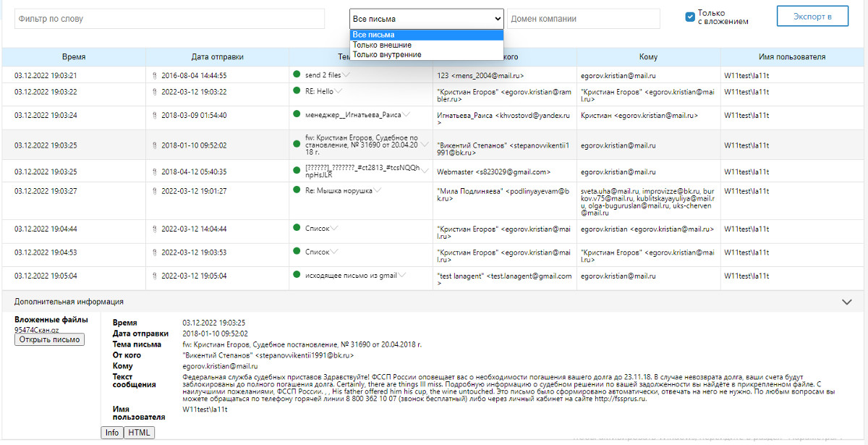Open the attached file '95474Скан.gz' link

[37, 329]
